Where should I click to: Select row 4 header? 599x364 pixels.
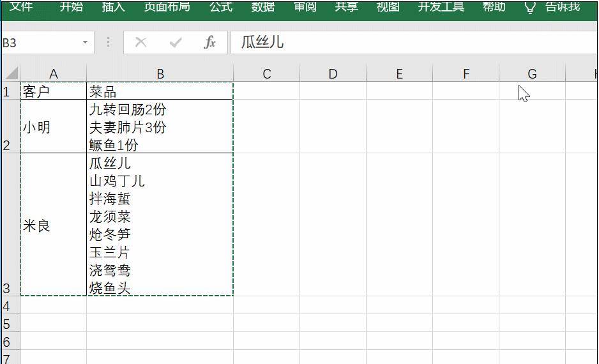pyautogui.click(x=11, y=305)
